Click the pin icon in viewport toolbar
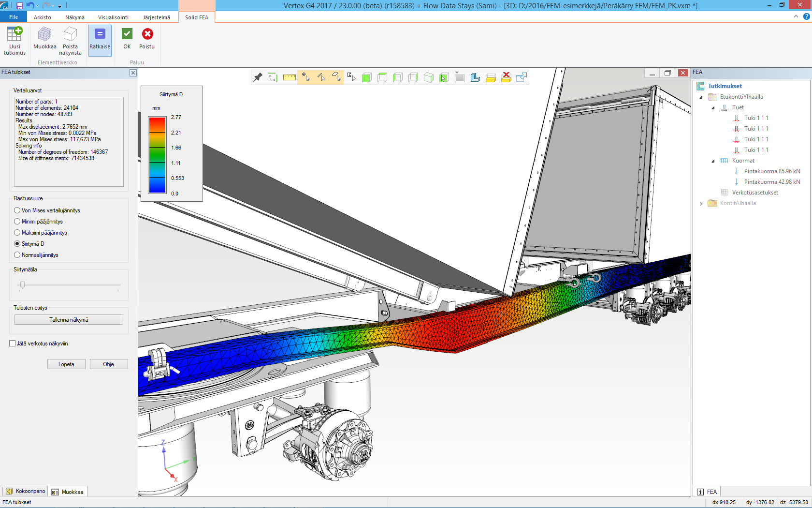The width and height of the screenshot is (812, 508). tap(258, 77)
